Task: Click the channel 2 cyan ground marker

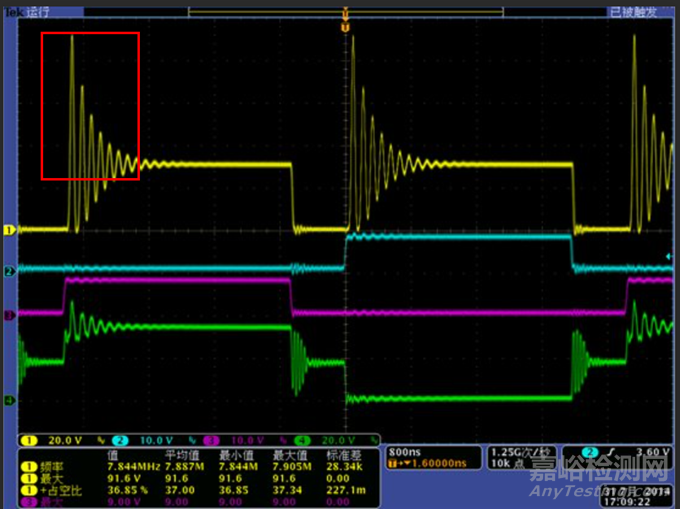Action: [x=10, y=271]
